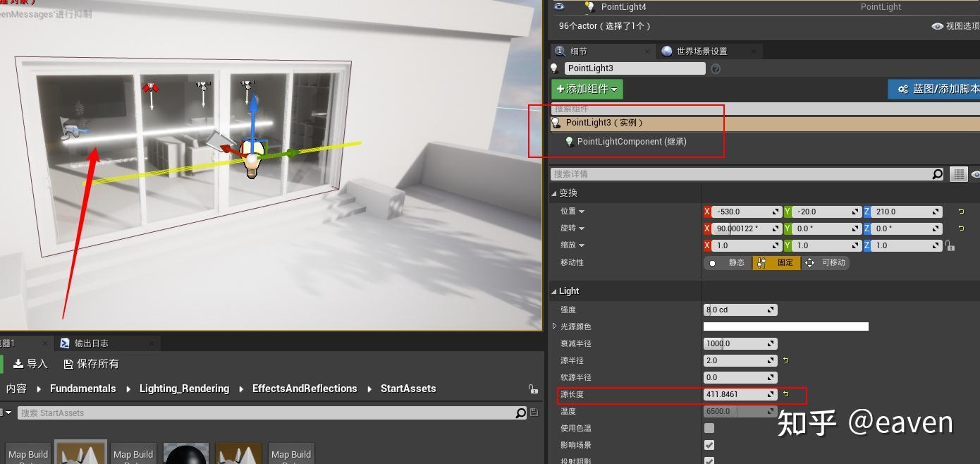Close the 世界场景设置 tab
Screen dimensions: 980x464
coord(753,51)
